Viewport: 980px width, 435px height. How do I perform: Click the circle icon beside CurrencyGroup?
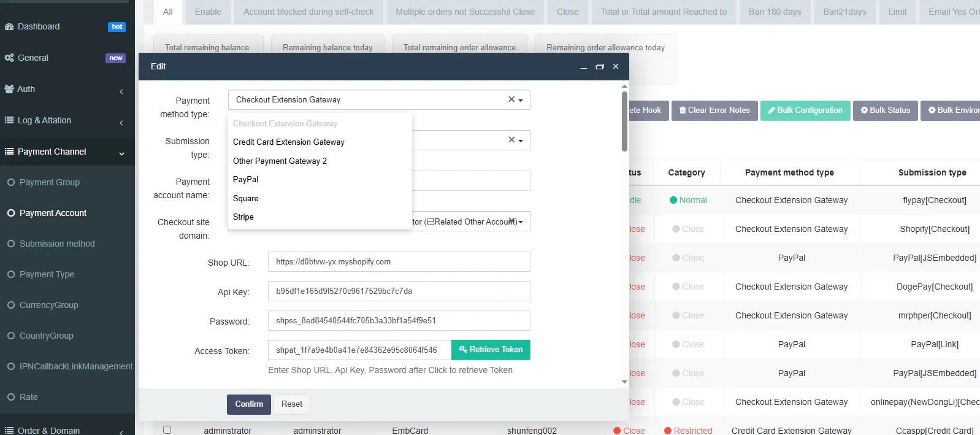(11, 305)
